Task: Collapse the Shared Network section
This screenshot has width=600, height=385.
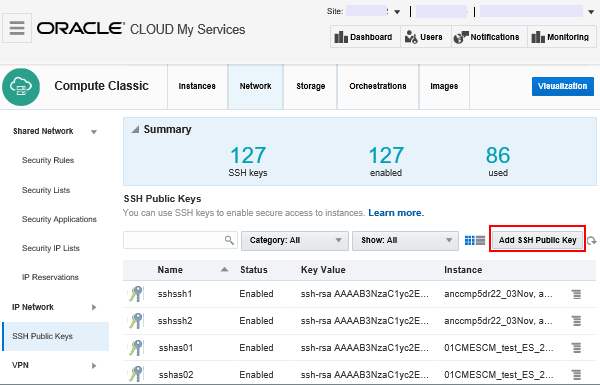Action: pos(94,132)
